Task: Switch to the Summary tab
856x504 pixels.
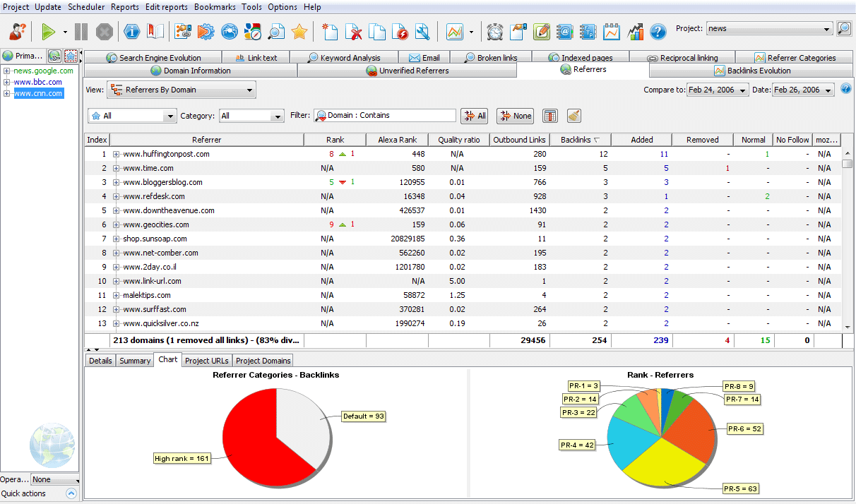Action: tap(134, 360)
